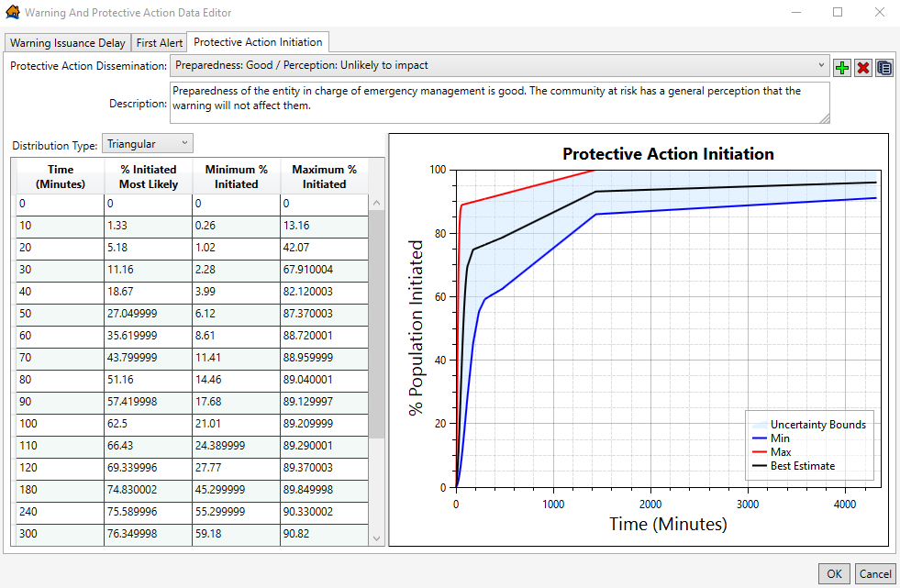Click the green plus add dissemination icon

coord(842,68)
